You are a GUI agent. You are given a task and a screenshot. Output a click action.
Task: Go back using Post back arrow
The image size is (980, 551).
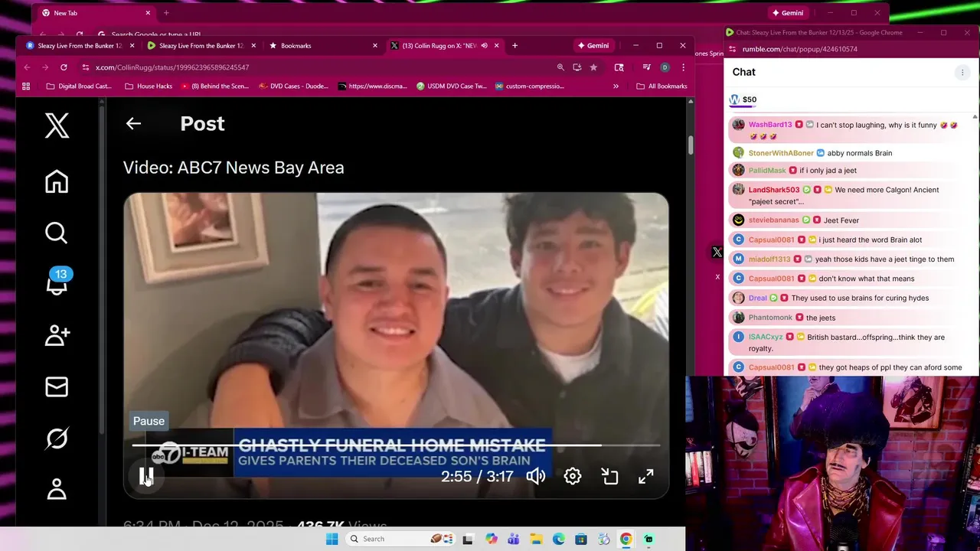point(133,123)
